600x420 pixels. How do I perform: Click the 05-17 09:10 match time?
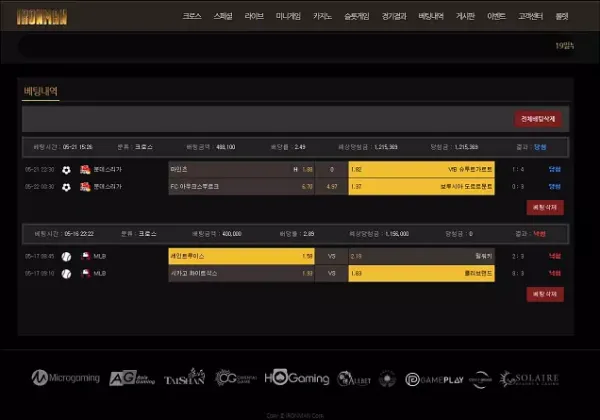pos(40,273)
